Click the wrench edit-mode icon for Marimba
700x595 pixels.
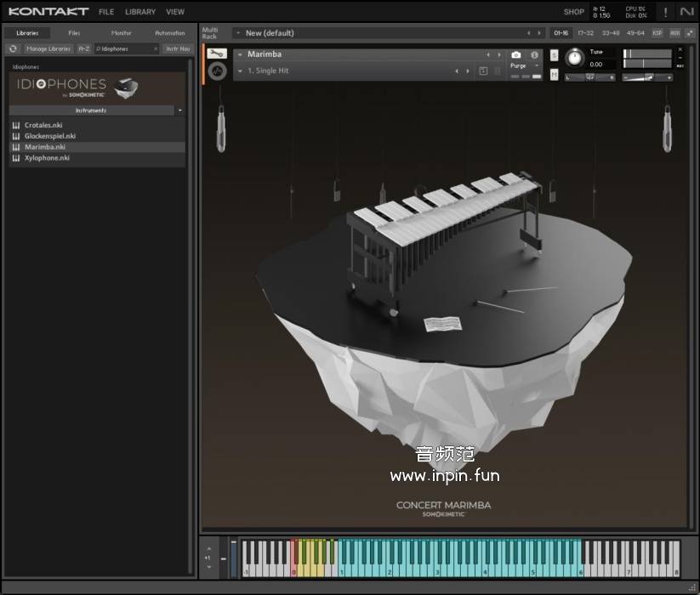click(217, 54)
